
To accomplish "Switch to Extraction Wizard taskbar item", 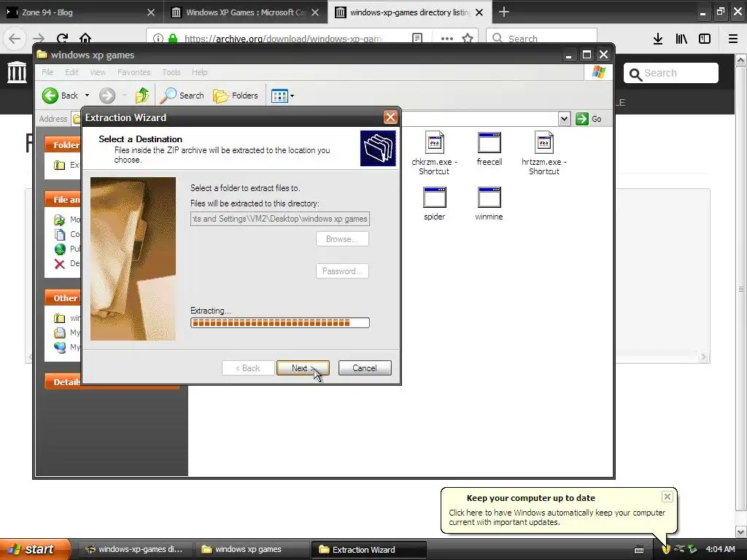I will pyautogui.click(x=368, y=550).
